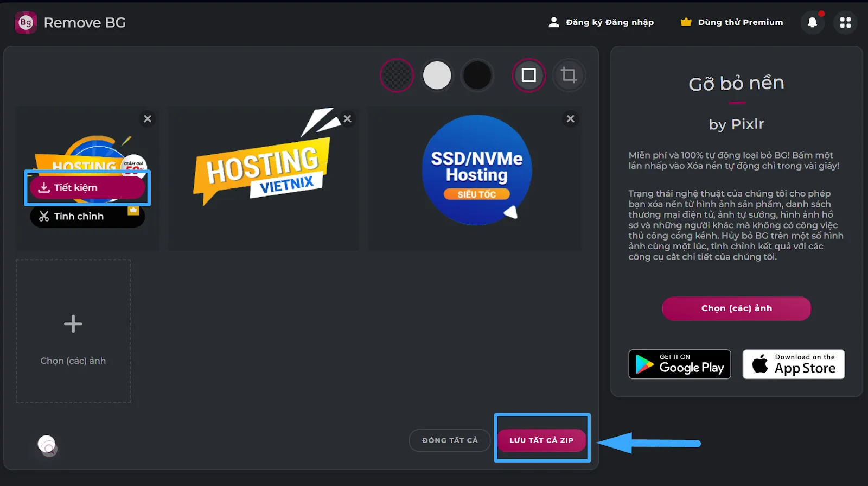868x486 pixels.
Task: Click the Tiết kiệm download button
Action: 87,188
